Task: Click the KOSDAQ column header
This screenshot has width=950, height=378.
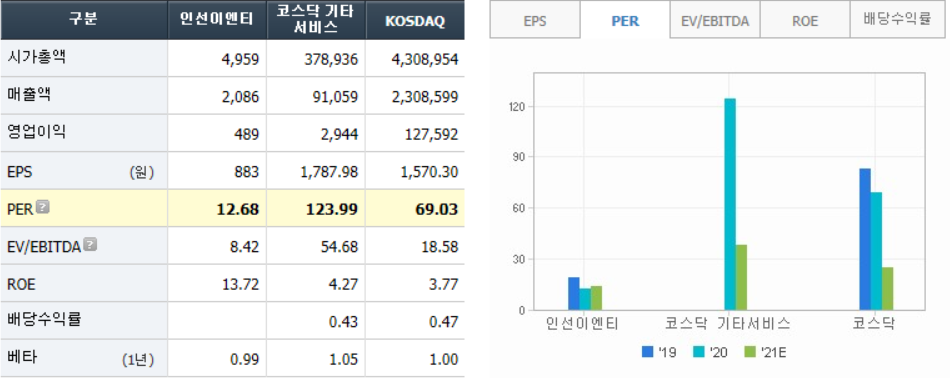Action: (x=415, y=20)
